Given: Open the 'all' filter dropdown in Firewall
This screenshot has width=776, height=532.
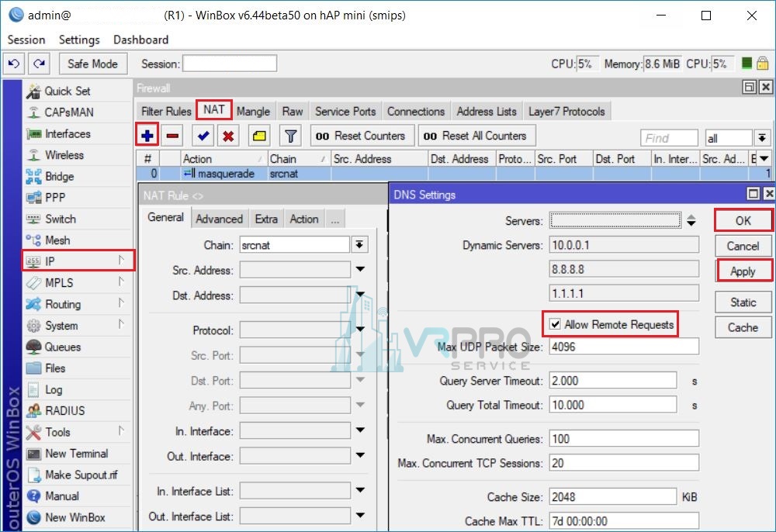Looking at the screenshot, I should (762, 138).
